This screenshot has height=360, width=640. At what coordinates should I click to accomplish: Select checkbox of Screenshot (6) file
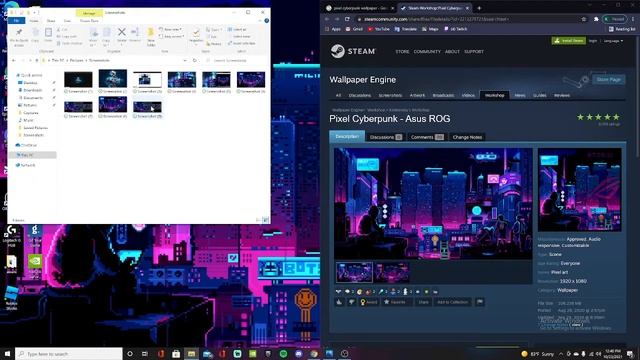[239, 92]
